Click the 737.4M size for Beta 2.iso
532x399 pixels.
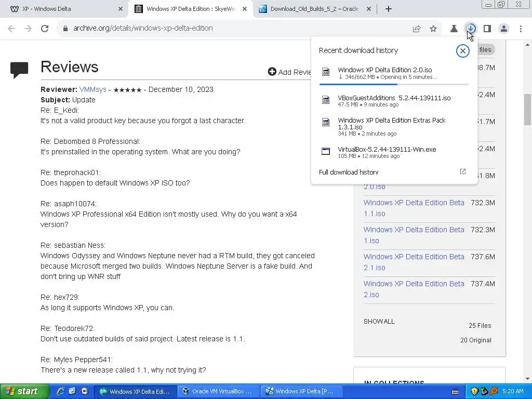(x=483, y=284)
